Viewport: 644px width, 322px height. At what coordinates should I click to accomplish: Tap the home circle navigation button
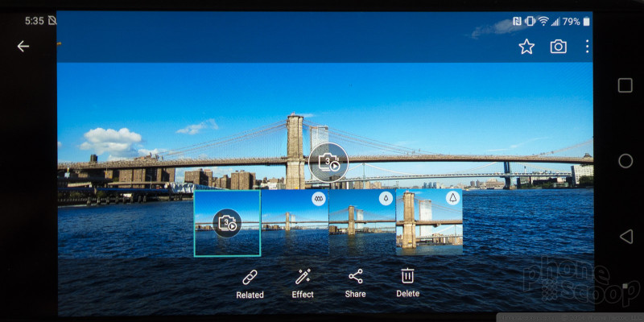[625, 161]
